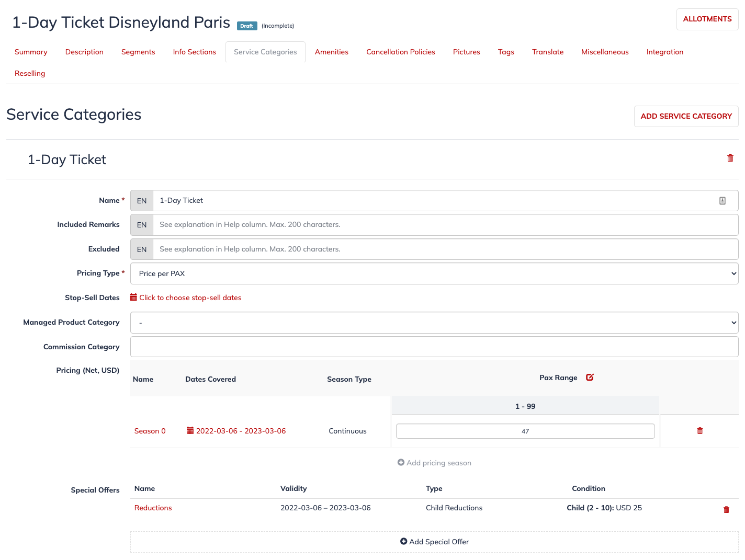Go to Miscellaneous tab
The width and height of the screenshot is (745, 560).
605,52
